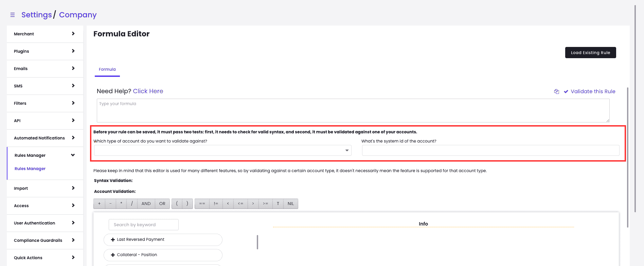This screenshot has height=266, width=644.
Task: Click the Load Existing Rule button
Action: coord(590,53)
